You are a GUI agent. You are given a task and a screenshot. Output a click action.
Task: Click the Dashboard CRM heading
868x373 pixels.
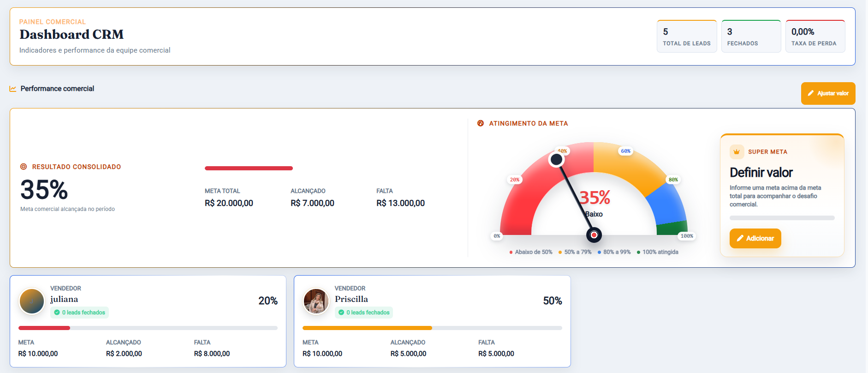click(71, 35)
